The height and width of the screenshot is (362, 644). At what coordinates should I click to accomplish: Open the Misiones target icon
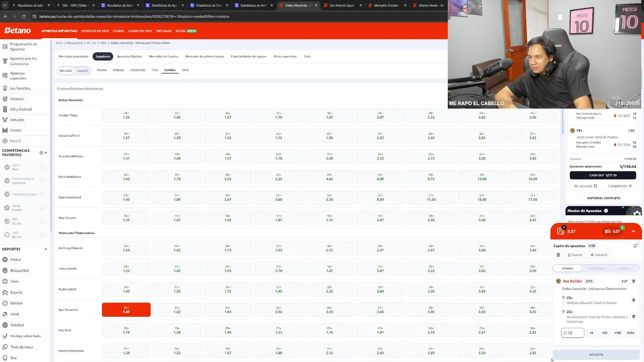pos(5,99)
